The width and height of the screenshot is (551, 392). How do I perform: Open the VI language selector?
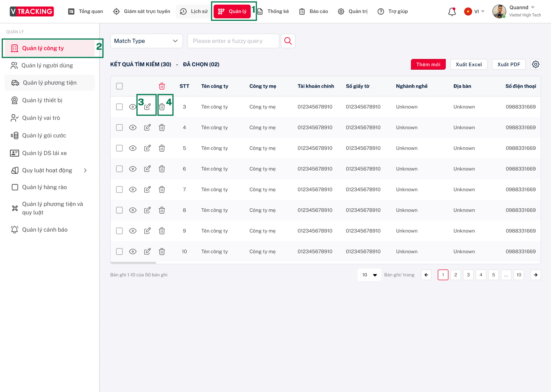[474, 11]
